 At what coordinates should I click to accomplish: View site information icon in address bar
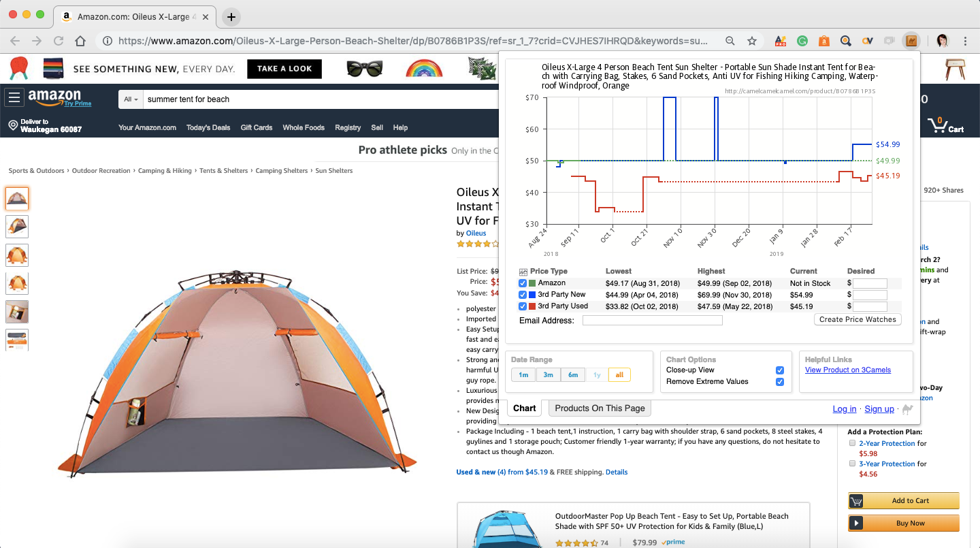coord(108,41)
